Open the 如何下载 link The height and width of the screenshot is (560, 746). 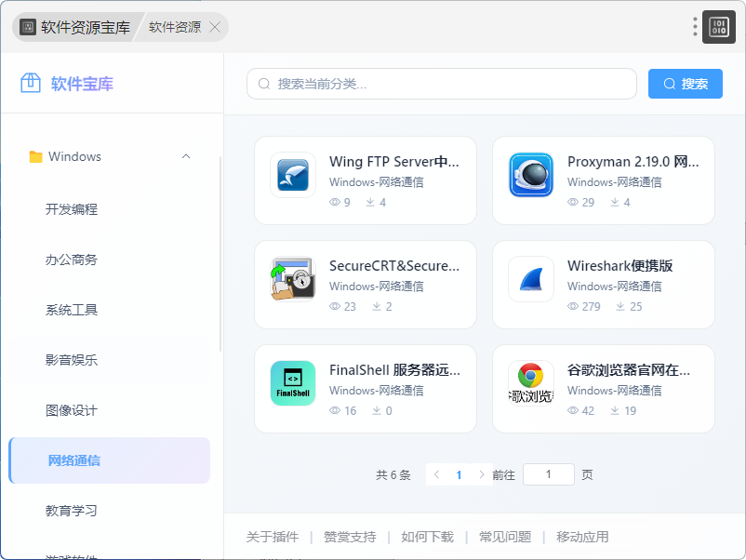tap(427, 537)
